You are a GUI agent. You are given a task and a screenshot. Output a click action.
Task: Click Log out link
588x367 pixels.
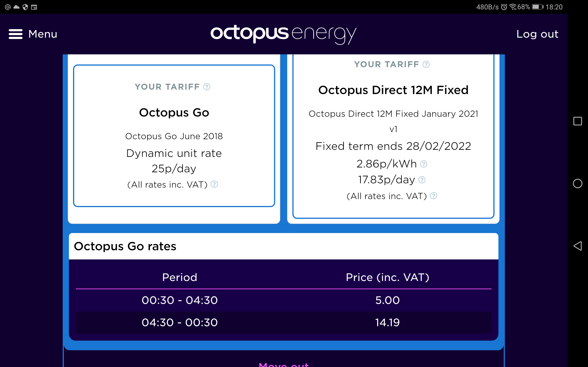click(537, 34)
